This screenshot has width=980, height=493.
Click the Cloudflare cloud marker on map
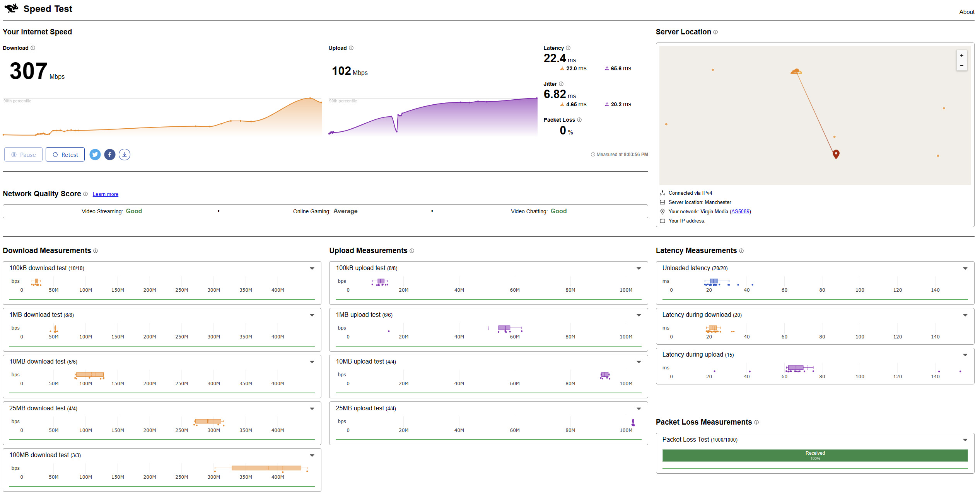pos(796,71)
